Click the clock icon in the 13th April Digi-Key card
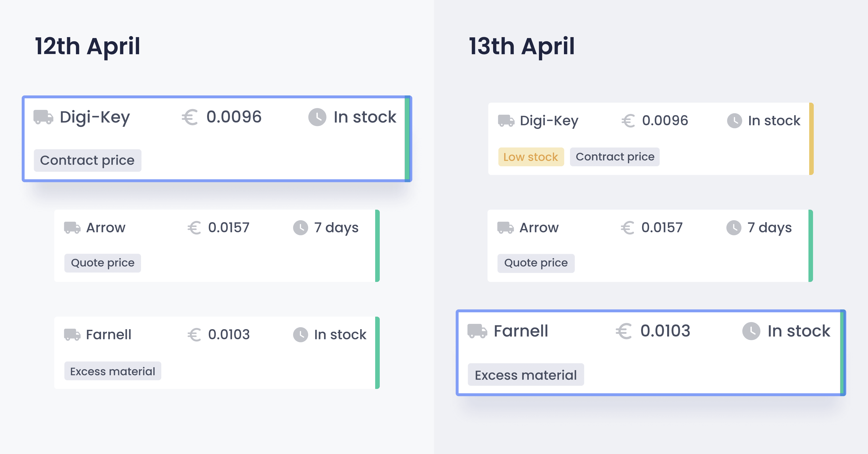Viewport: 868px width, 454px height. tap(734, 120)
